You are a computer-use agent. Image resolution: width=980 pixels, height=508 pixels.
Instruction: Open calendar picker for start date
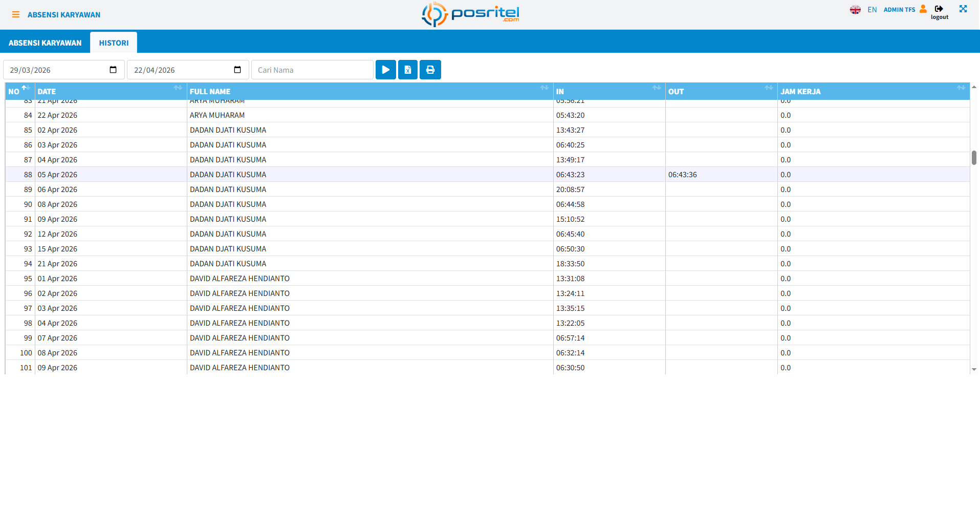[x=113, y=70]
